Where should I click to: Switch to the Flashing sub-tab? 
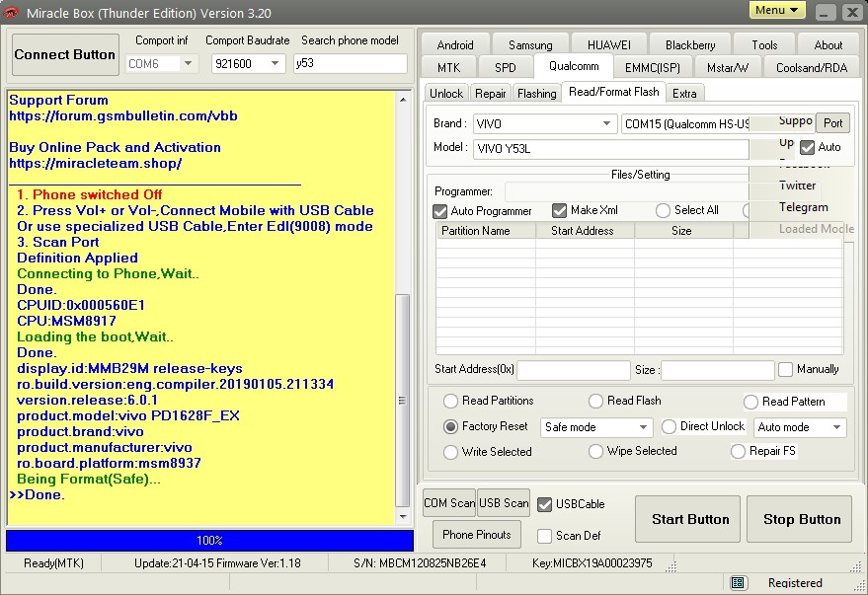[536, 93]
